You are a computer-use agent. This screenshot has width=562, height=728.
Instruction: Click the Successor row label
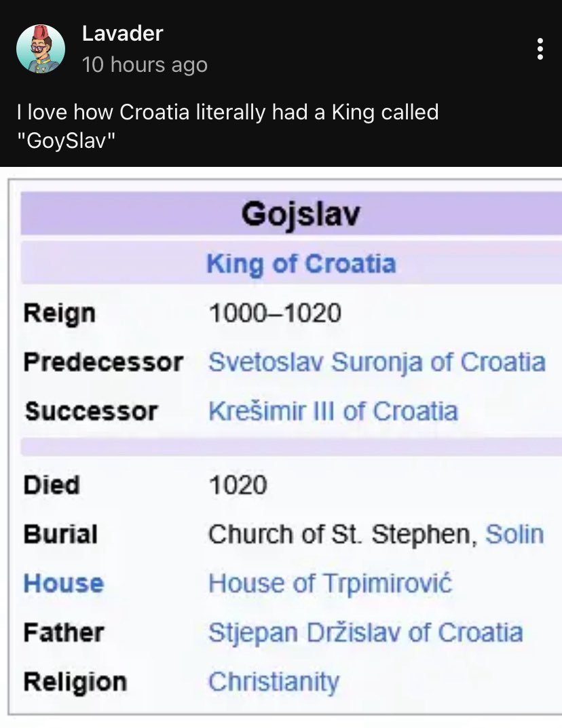91,411
